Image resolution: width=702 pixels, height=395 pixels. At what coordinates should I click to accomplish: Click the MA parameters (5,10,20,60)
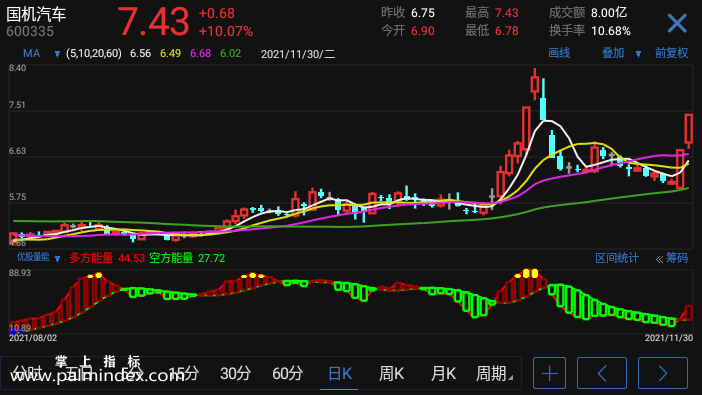[x=94, y=54]
